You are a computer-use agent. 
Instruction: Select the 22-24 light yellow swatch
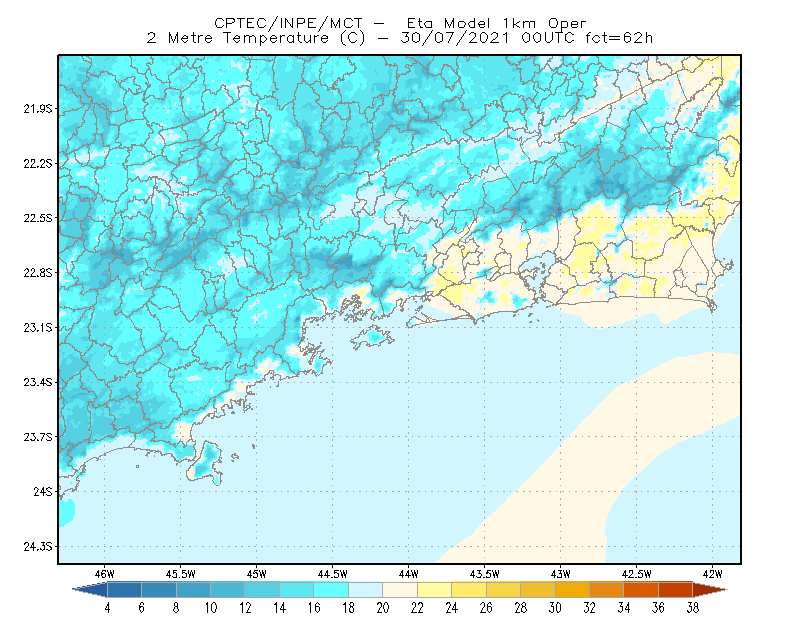tap(435, 589)
